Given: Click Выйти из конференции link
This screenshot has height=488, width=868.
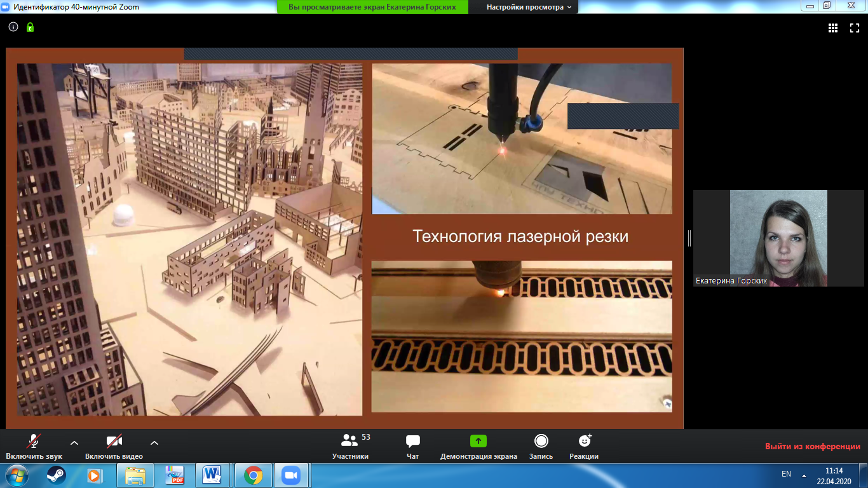Looking at the screenshot, I should pyautogui.click(x=813, y=446).
